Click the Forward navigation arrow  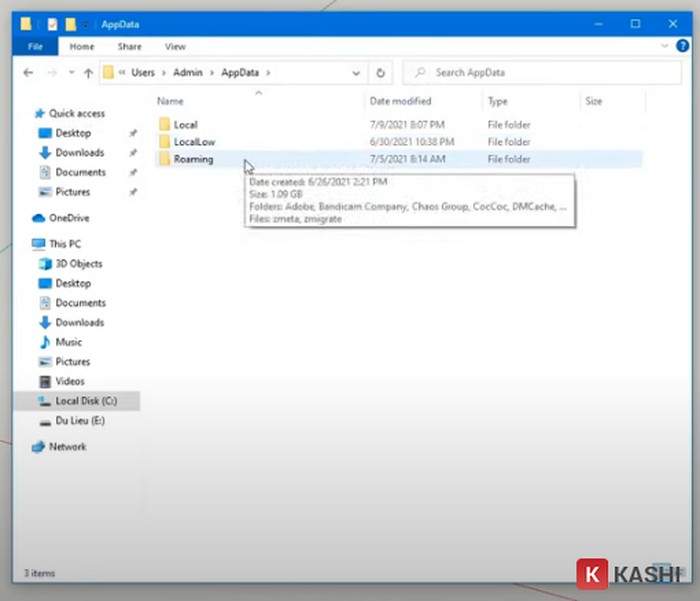tap(52, 72)
